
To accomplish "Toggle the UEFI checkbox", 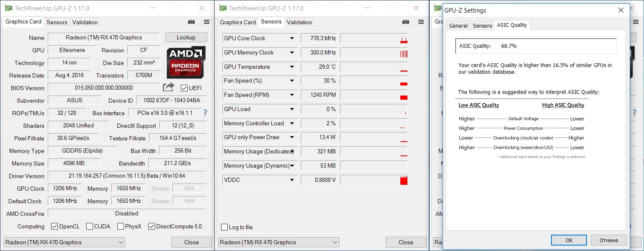I will 184,88.
